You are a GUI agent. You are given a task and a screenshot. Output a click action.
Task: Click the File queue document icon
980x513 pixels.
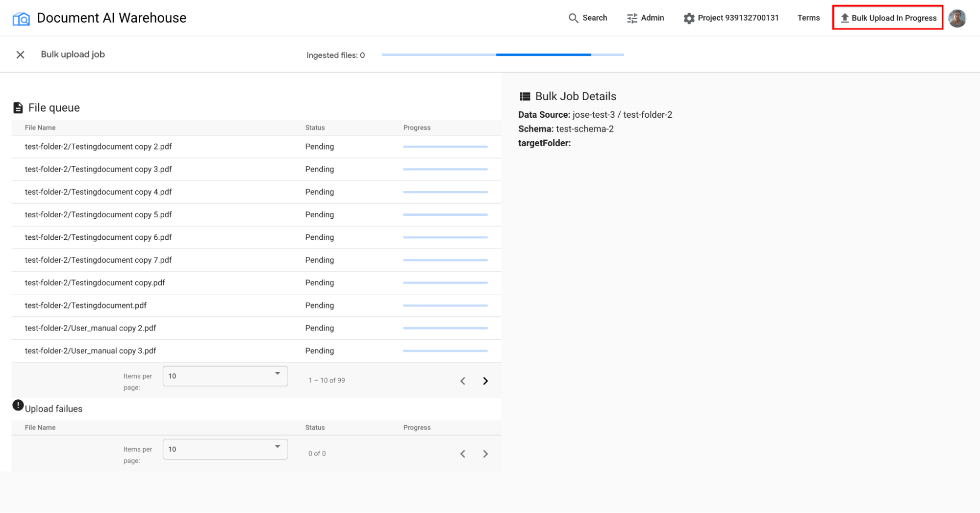pos(18,108)
